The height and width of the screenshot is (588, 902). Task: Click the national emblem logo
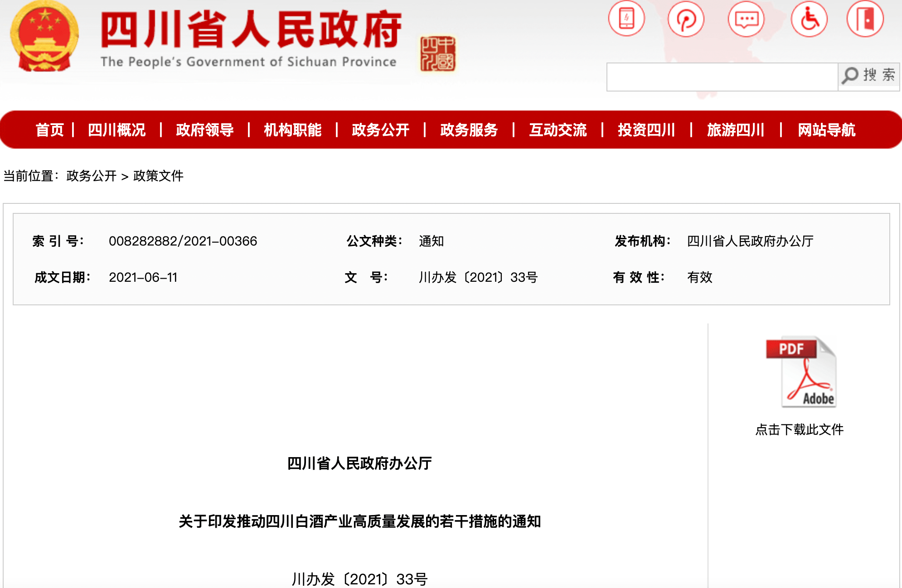(x=44, y=37)
